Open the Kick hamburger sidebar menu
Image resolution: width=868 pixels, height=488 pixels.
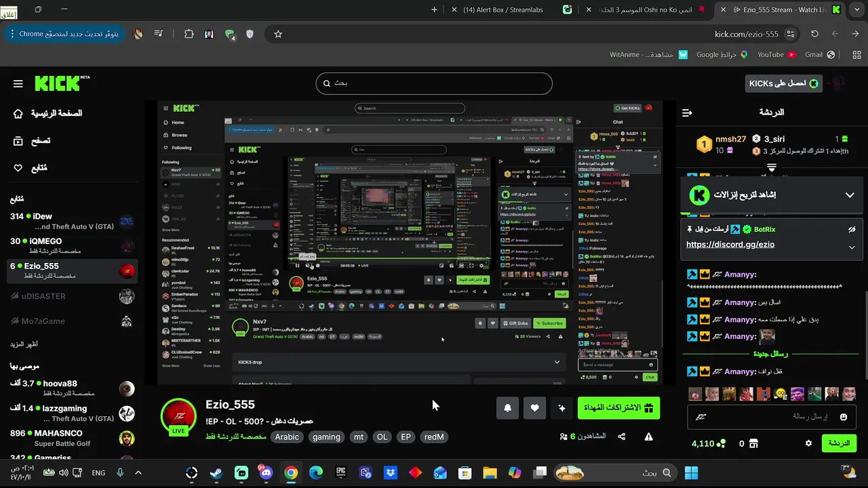[x=18, y=83]
